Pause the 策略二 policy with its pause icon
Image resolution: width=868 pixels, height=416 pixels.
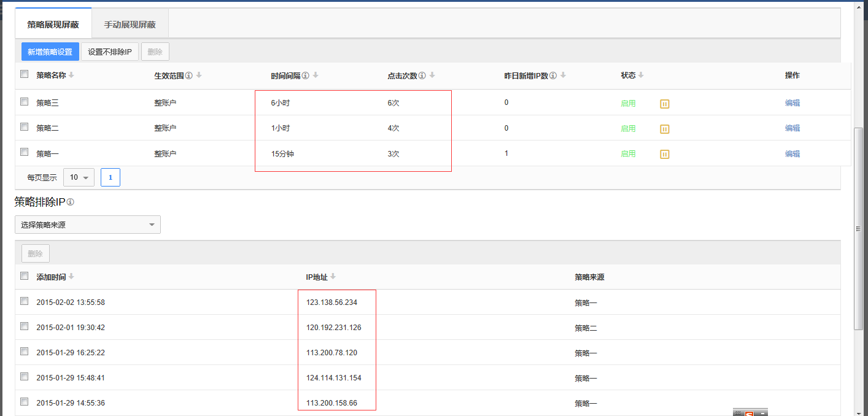(664, 129)
